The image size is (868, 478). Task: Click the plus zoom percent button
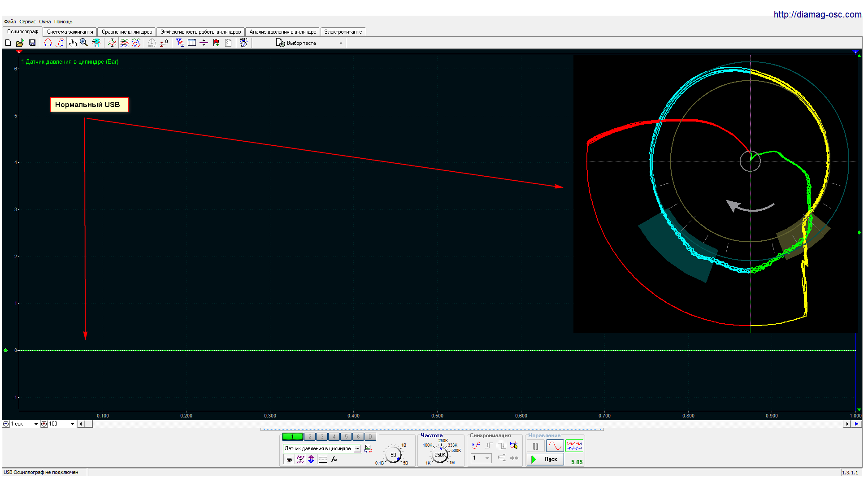pos(44,424)
